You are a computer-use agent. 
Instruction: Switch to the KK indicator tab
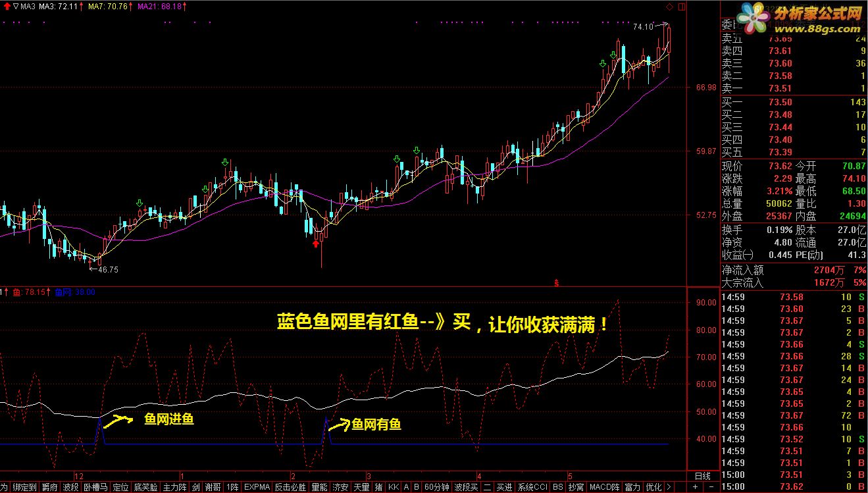[394, 487]
